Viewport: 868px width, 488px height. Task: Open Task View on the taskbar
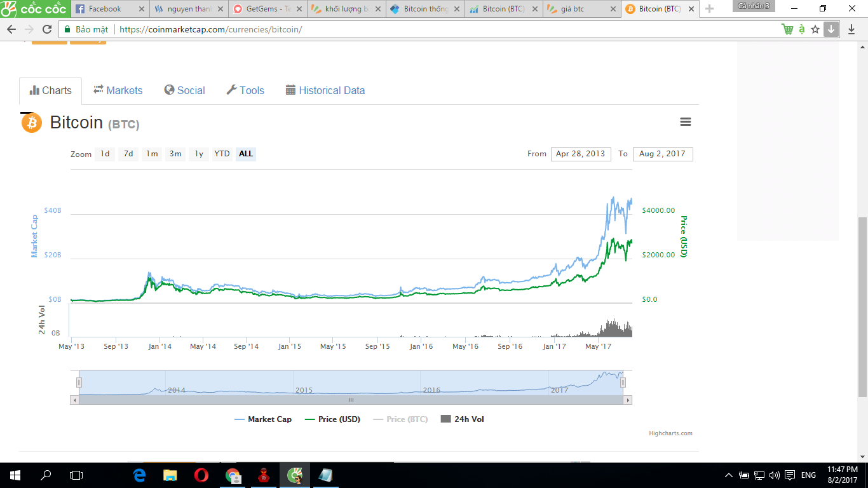[x=76, y=475]
